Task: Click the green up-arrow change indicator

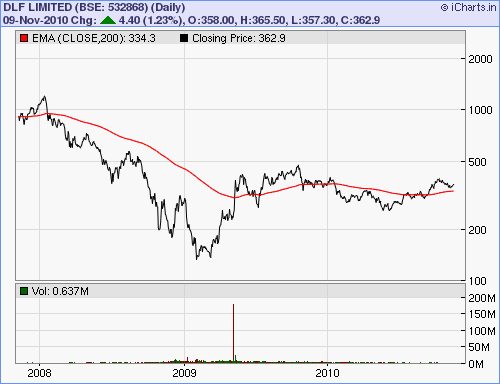Action: [x=108, y=20]
